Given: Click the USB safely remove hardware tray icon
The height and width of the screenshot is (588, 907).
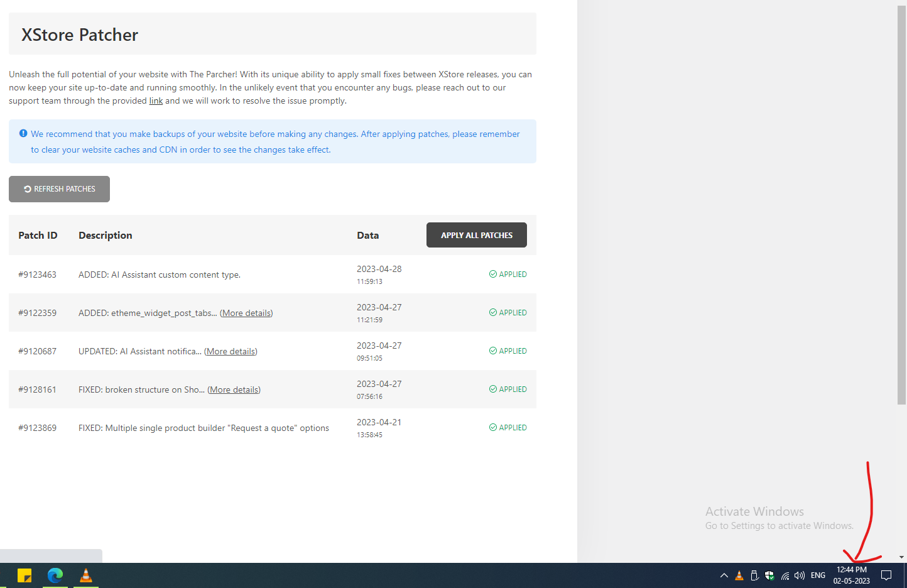Looking at the screenshot, I should [754, 575].
